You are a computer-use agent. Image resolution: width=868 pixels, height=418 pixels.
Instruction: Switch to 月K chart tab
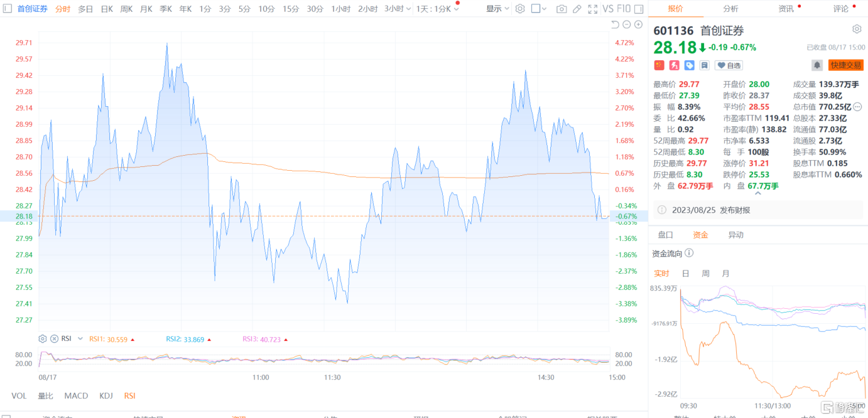pos(146,9)
